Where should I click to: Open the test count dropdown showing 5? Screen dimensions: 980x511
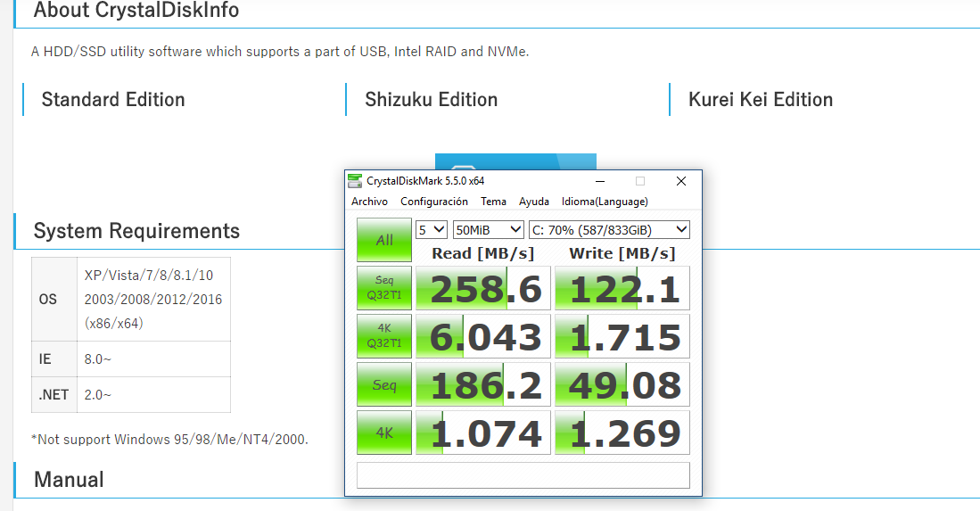(432, 229)
